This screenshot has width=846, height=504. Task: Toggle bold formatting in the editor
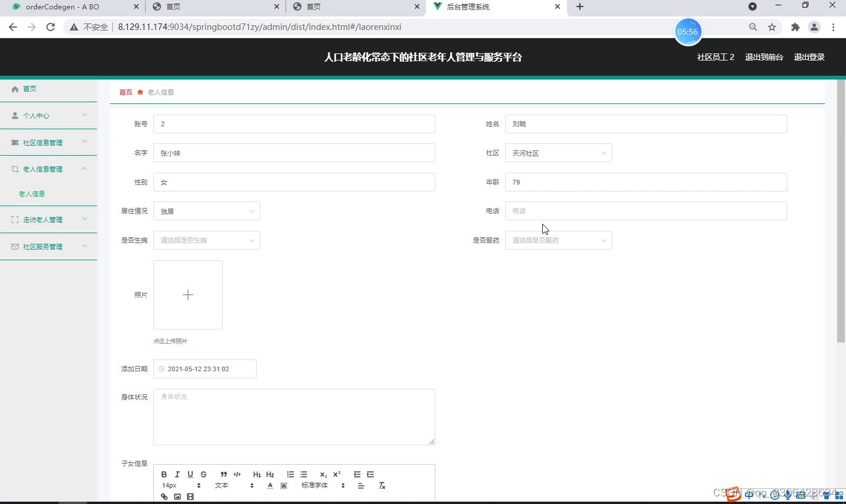[164, 474]
